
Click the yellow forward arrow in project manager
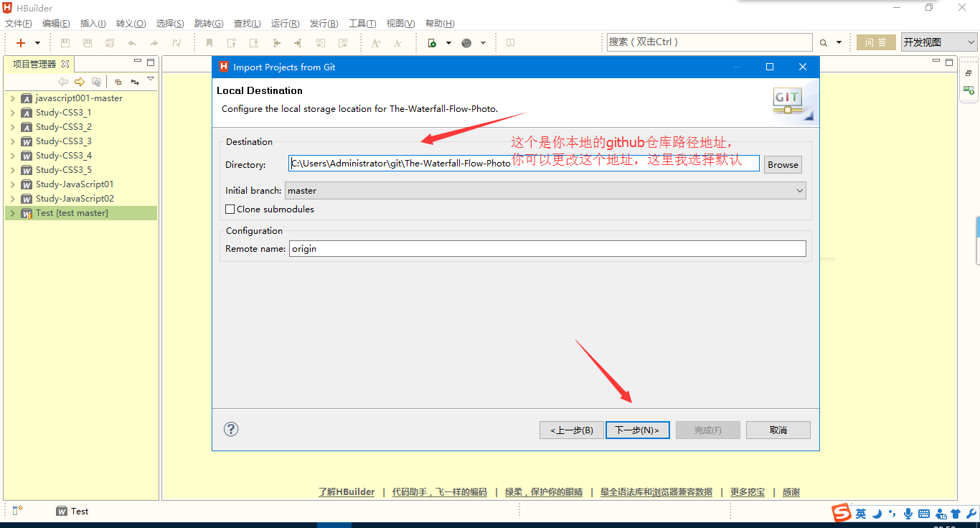coord(80,82)
